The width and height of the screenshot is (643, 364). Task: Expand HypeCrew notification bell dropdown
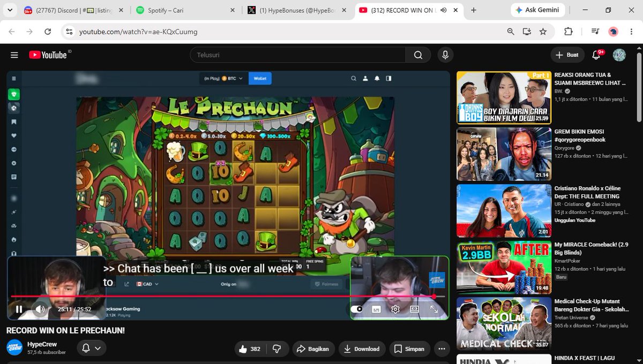pyautogui.click(x=92, y=348)
